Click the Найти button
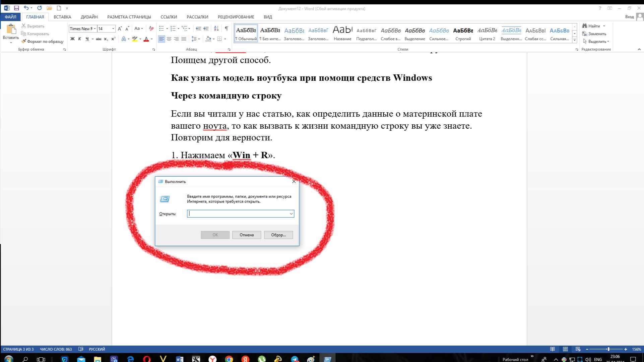 click(594, 26)
